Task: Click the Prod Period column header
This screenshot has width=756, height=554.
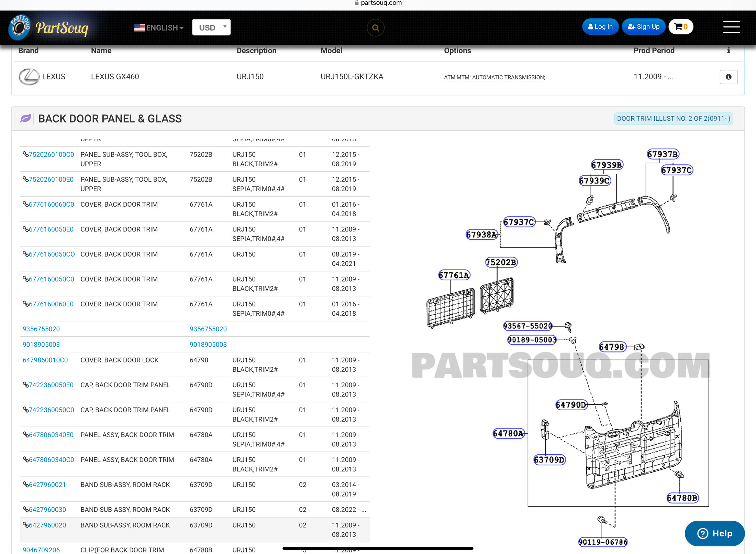Action: coord(654,51)
